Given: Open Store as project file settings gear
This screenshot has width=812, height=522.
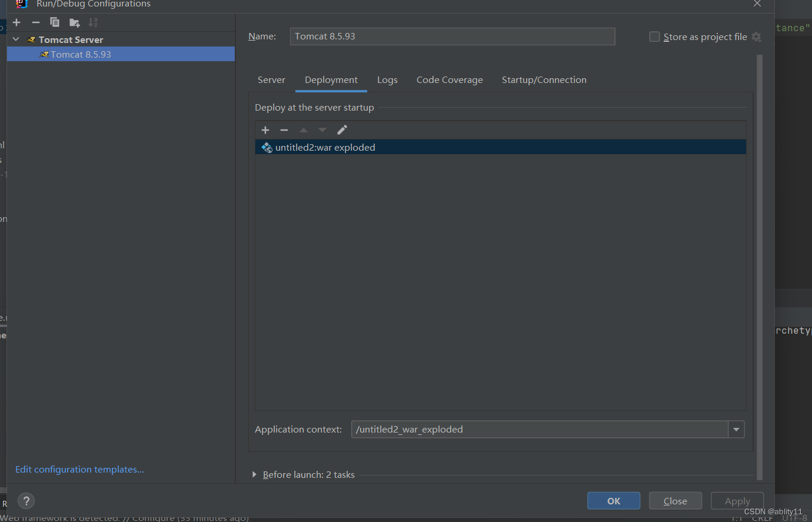Looking at the screenshot, I should tap(757, 37).
